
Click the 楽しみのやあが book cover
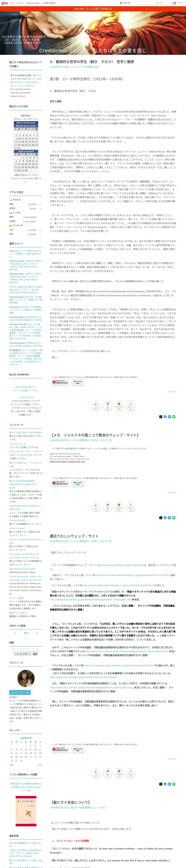pos(26,811)
